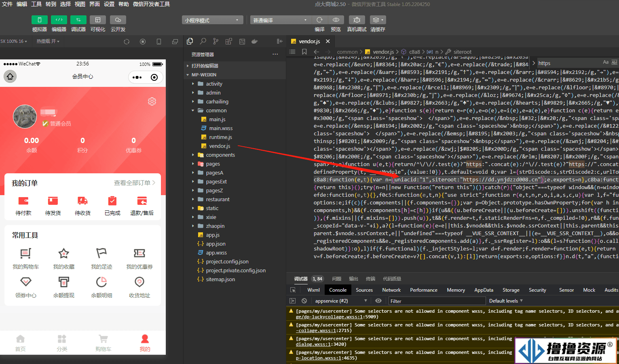619x364 pixels.
Task: Click the simulator refresh icon
Action: point(127,42)
